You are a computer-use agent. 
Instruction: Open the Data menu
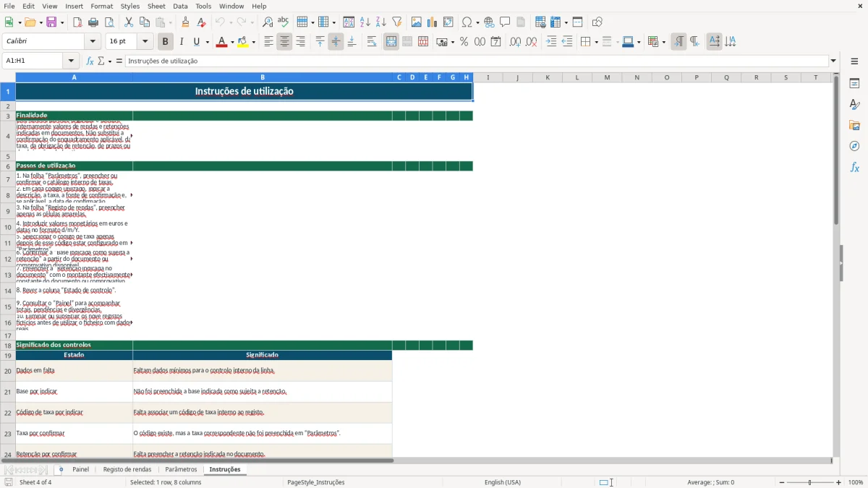point(180,6)
